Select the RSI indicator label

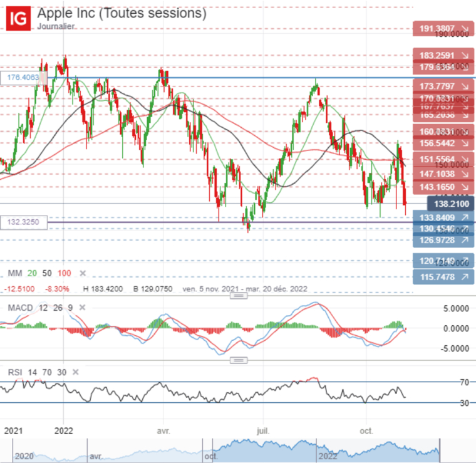tap(15, 372)
